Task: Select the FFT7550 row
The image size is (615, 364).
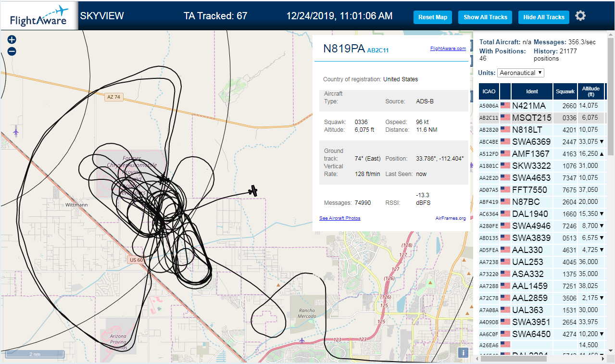Action: [542, 189]
